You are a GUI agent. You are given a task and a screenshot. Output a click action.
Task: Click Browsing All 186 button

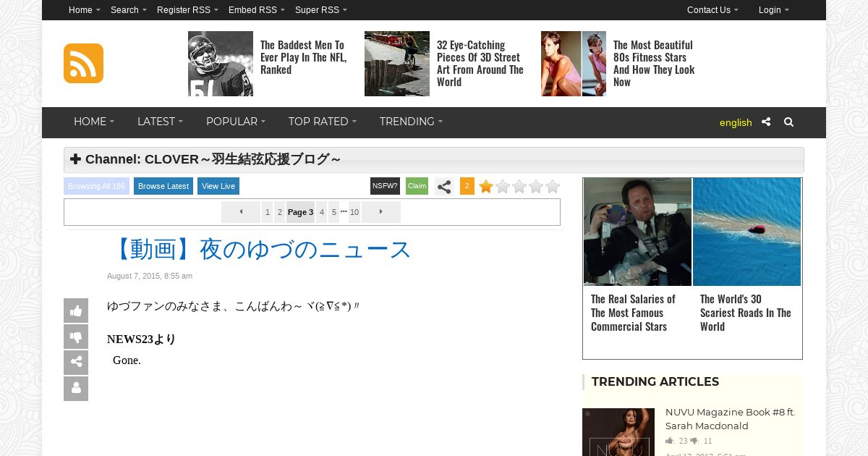[x=96, y=186]
